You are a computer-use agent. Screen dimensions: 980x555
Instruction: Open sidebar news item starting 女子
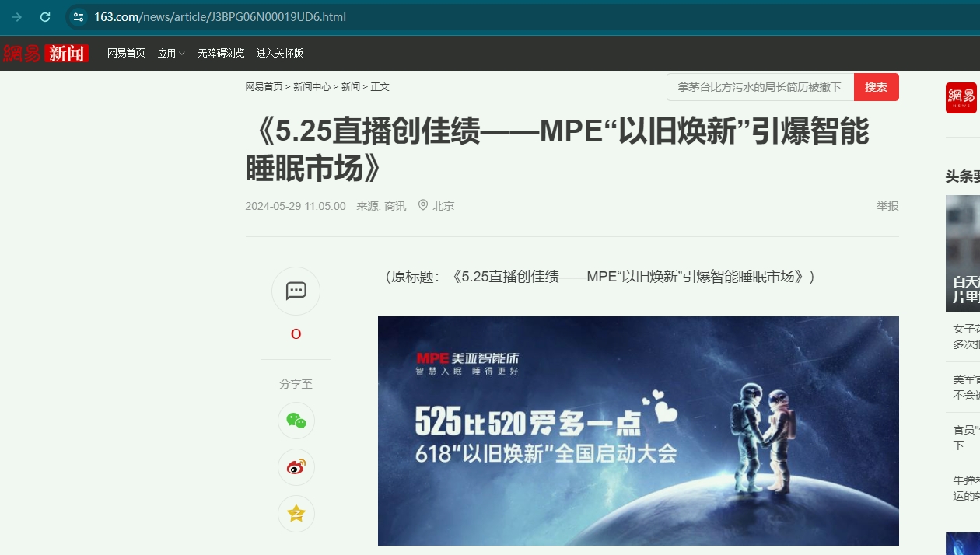coord(966,337)
